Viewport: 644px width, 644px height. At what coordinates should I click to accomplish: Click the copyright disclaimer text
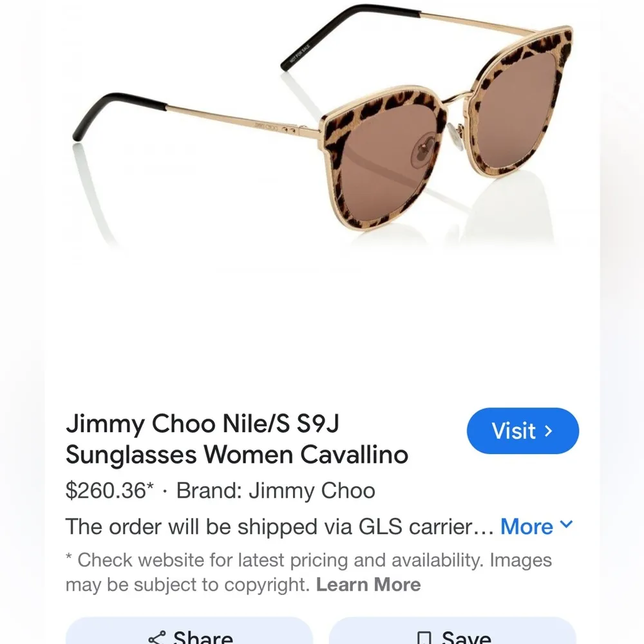point(309,572)
